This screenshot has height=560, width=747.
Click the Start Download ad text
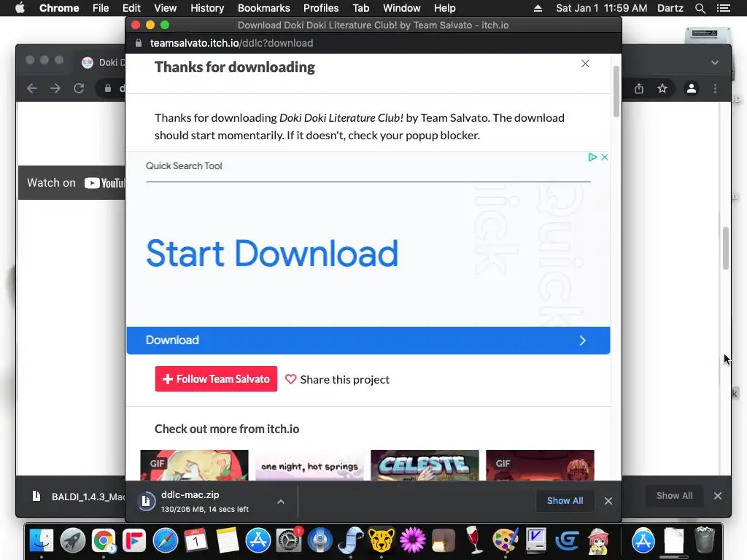click(272, 253)
